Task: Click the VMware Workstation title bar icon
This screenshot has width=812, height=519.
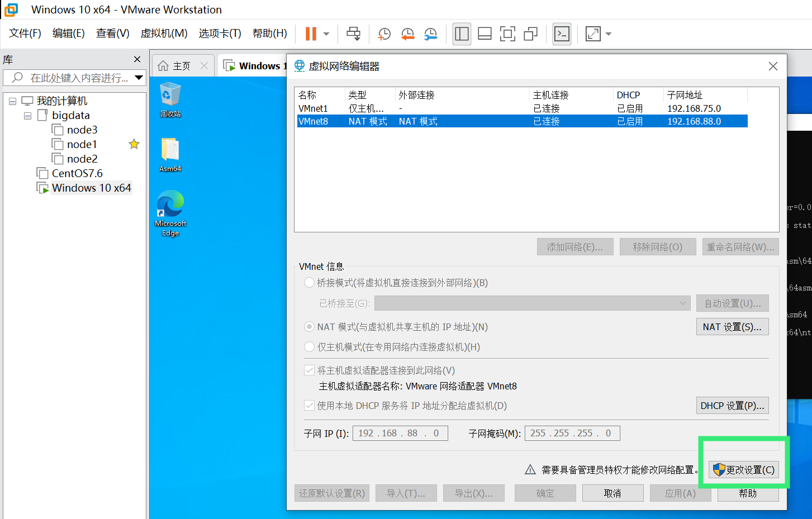Action: pyautogui.click(x=11, y=9)
